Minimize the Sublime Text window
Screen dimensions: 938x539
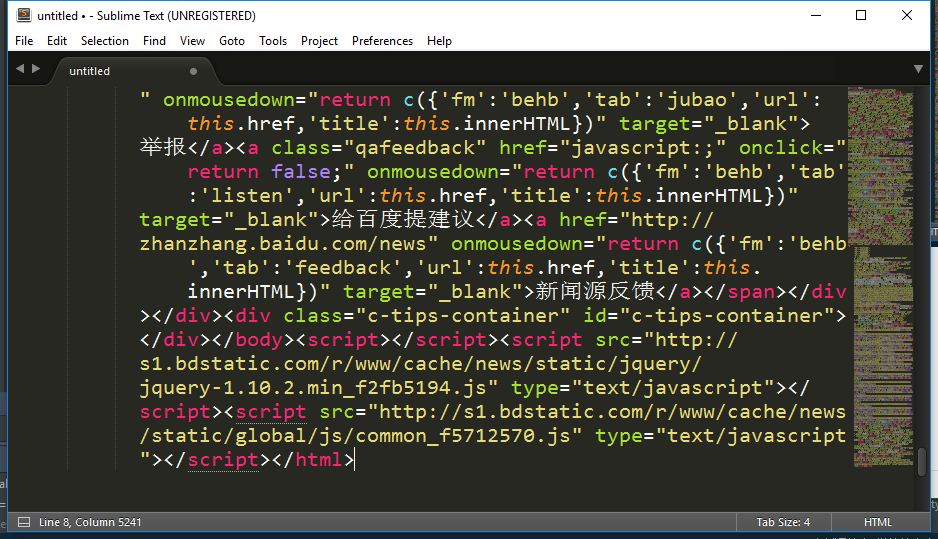point(815,16)
